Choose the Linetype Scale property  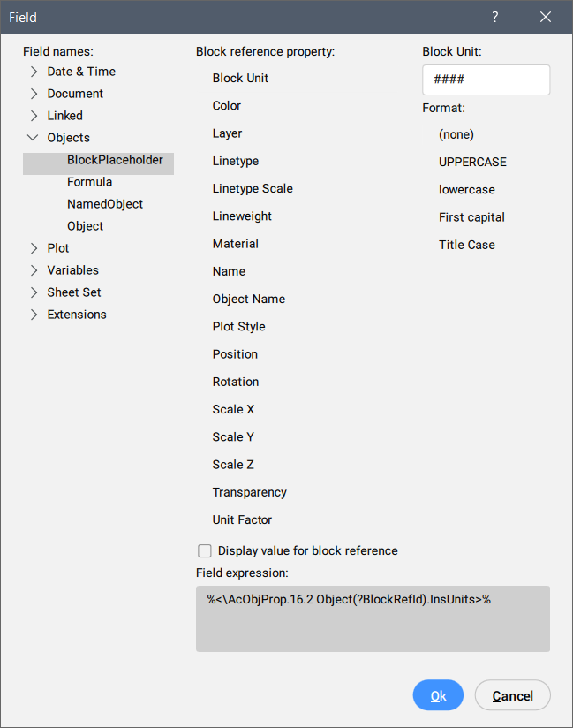point(253,188)
